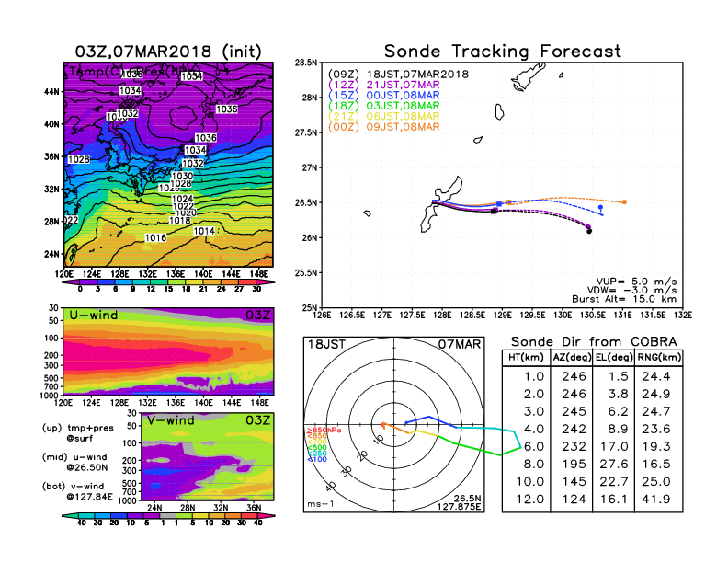Select the blue (15Z) 00JST,08MAR legend entry
The height and width of the screenshot is (563, 728).
[x=384, y=96]
